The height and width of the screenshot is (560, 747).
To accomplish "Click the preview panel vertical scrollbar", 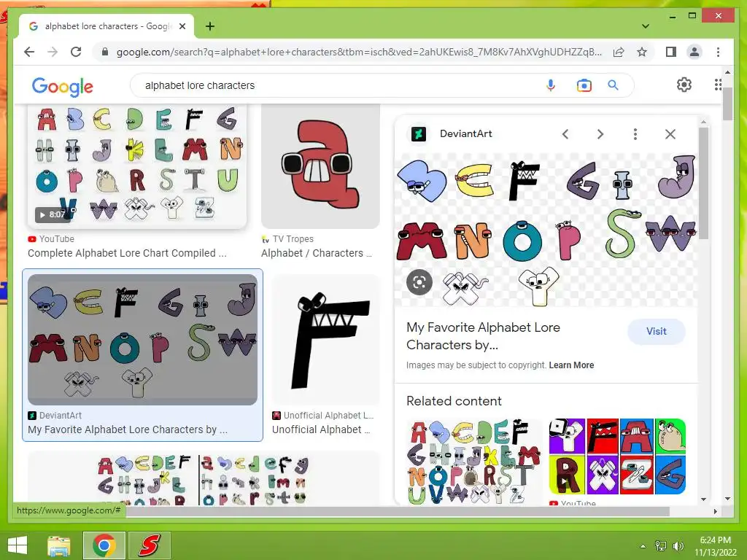I will coord(703,183).
